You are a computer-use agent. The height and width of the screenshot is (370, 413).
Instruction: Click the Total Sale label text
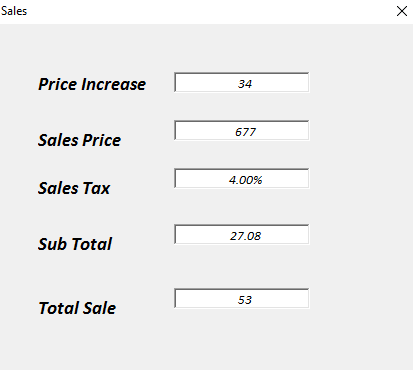(x=77, y=308)
